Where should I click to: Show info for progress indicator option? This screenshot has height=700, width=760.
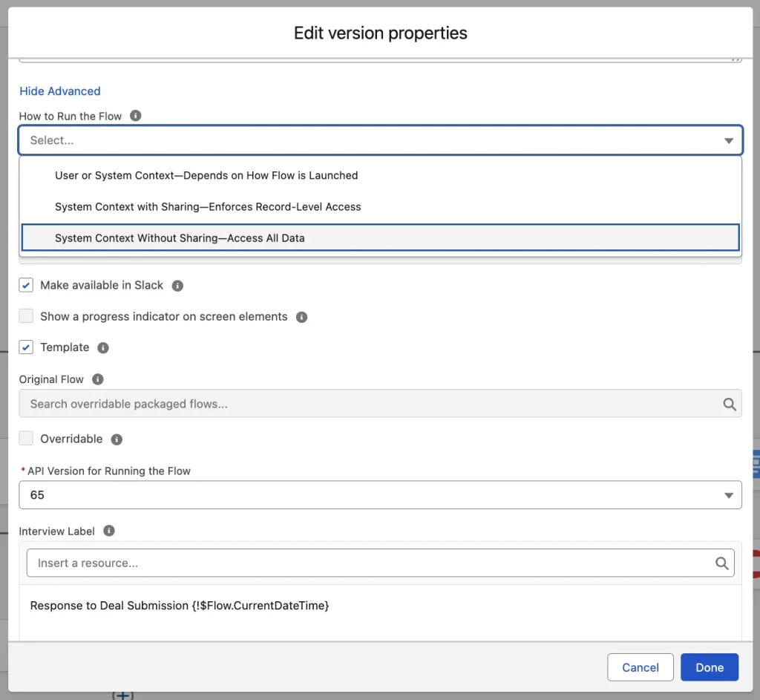[301, 317]
